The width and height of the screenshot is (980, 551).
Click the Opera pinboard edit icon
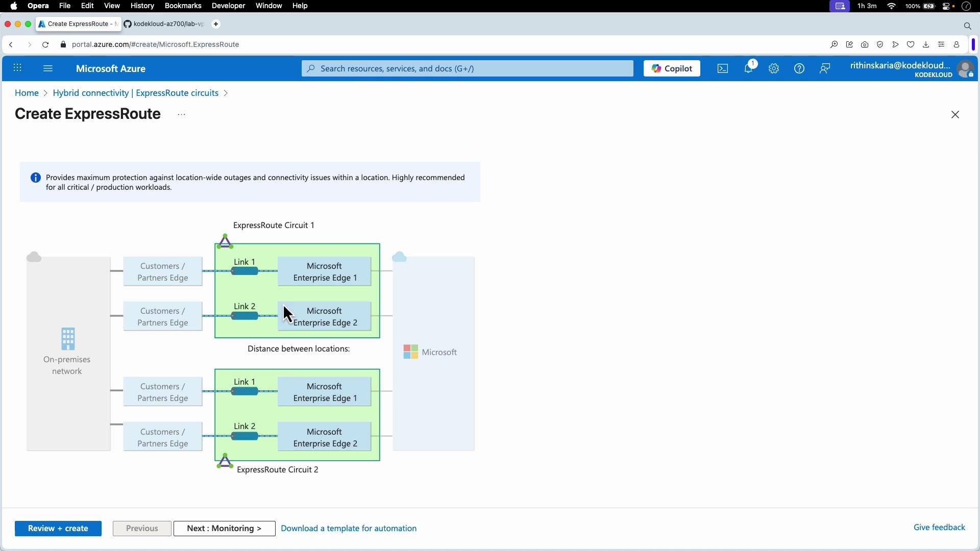(x=849, y=45)
